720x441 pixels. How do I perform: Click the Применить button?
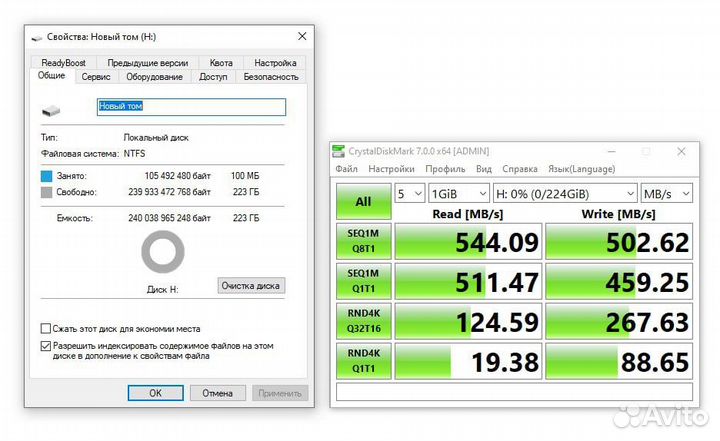tap(280, 393)
